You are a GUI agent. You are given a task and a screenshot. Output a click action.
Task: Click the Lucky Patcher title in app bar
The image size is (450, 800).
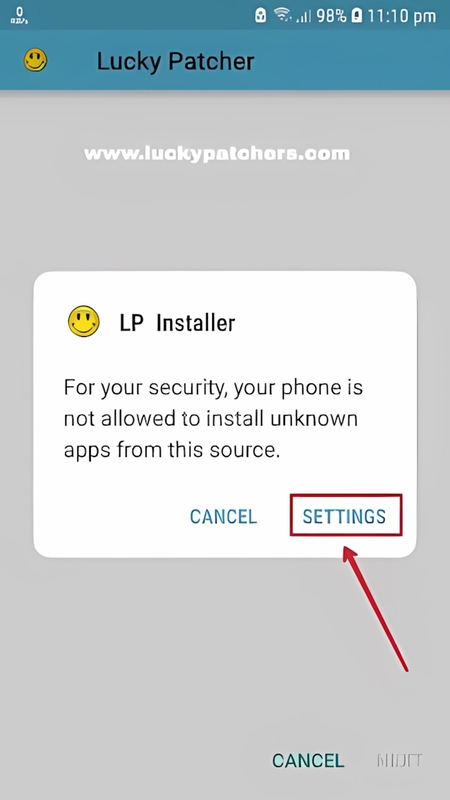tap(176, 61)
